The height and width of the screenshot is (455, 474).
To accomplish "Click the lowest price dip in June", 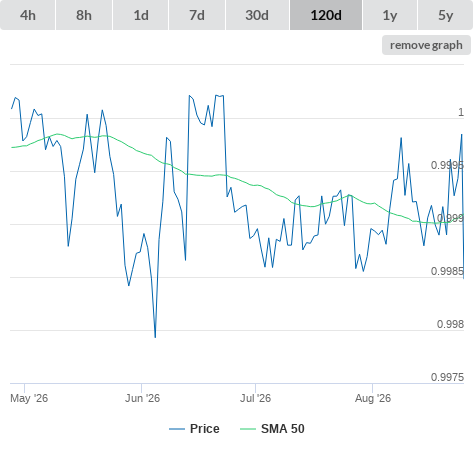I will [x=155, y=337].
